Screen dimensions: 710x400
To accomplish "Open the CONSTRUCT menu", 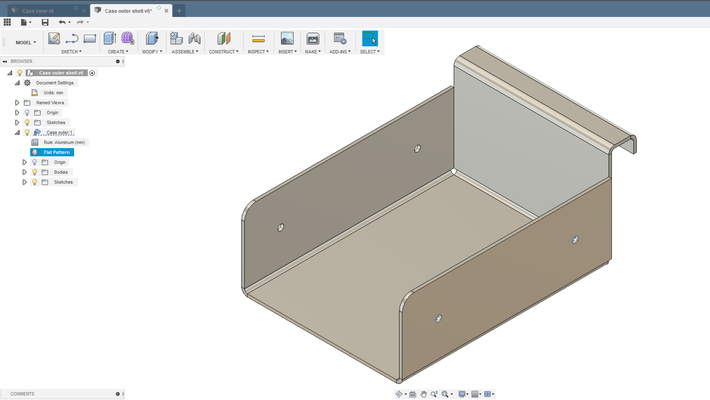I will click(223, 51).
